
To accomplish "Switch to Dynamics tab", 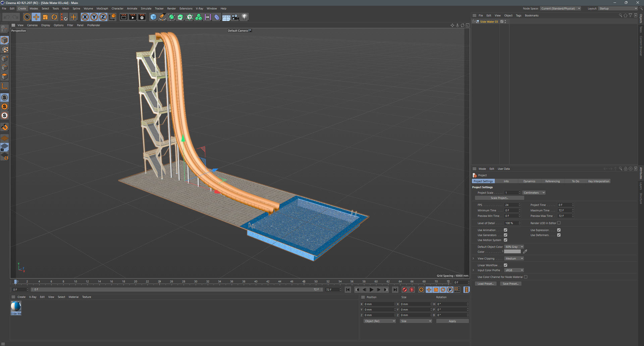I will click(x=529, y=181).
